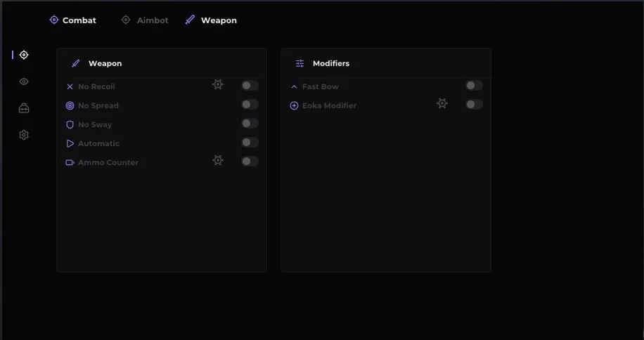This screenshot has height=340, width=644.
Task: Open Eoka Modifier gear settings
Action: coord(442,103)
